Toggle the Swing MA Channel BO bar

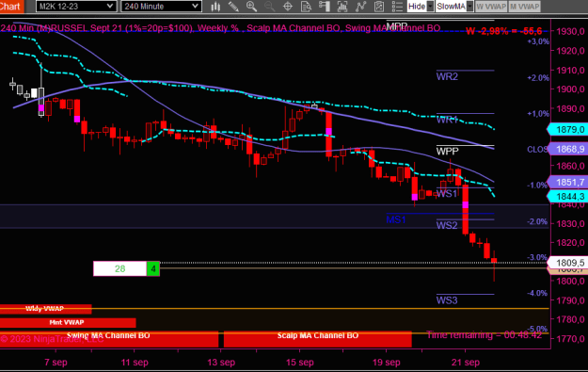click(109, 339)
